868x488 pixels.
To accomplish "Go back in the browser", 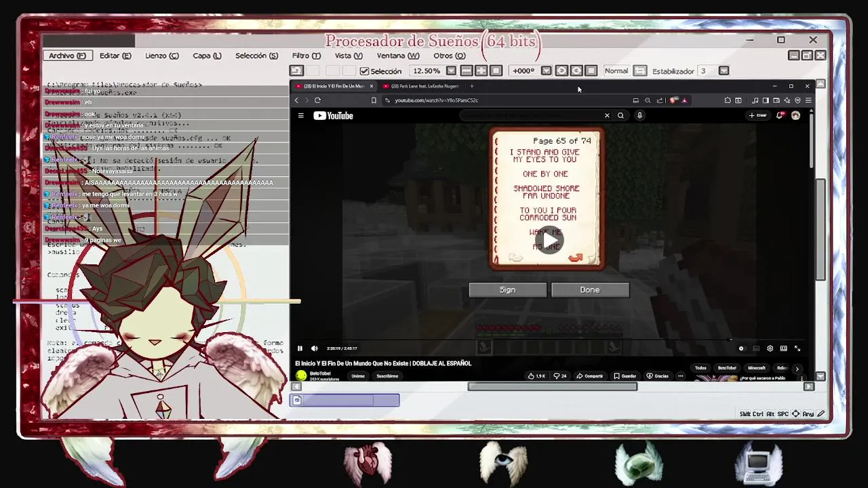I will coord(296,100).
